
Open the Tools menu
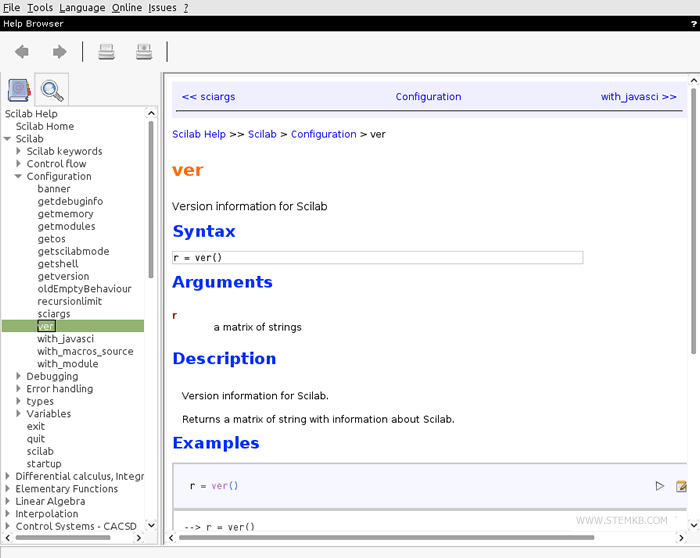[x=40, y=8]
